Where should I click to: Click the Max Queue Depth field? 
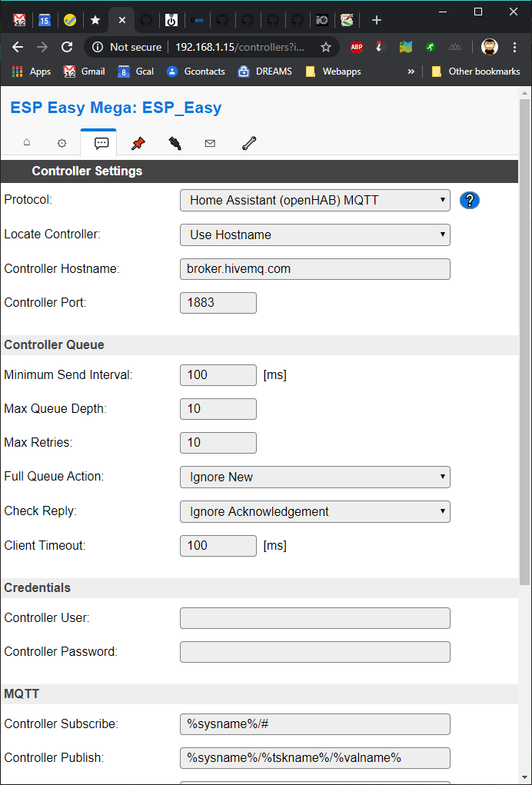[218, 409]
